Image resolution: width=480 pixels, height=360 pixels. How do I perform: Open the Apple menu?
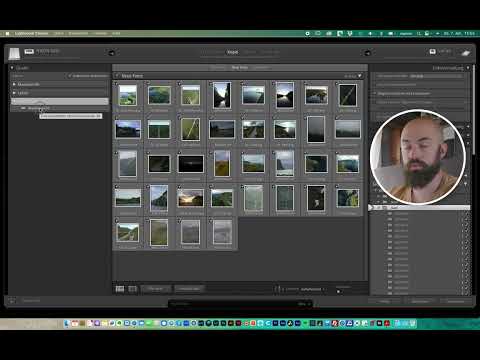click(7, 33)
